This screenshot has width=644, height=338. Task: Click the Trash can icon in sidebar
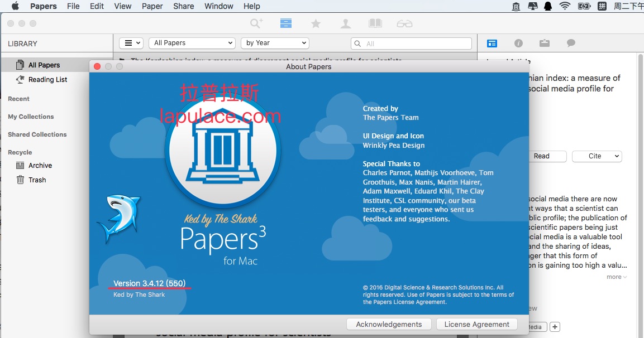click(20, 180)
